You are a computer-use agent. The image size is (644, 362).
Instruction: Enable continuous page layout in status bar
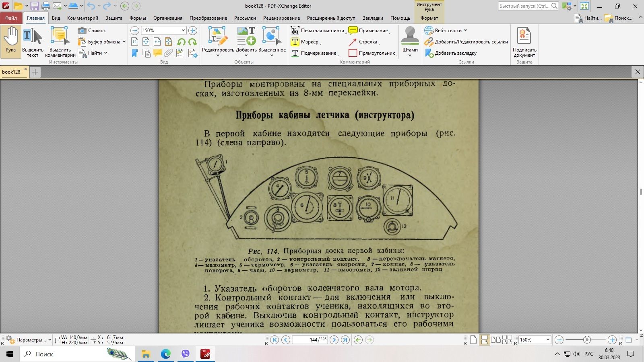coord(484,340)
